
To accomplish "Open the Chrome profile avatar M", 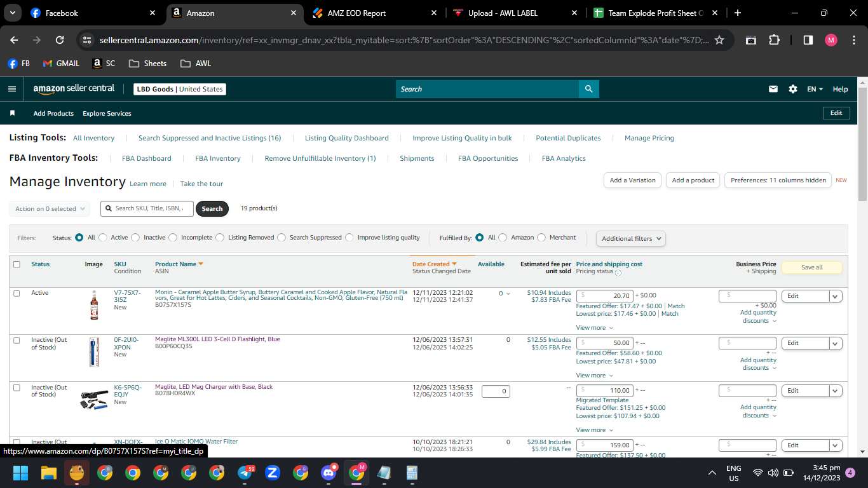I will [x=831, y=39].
